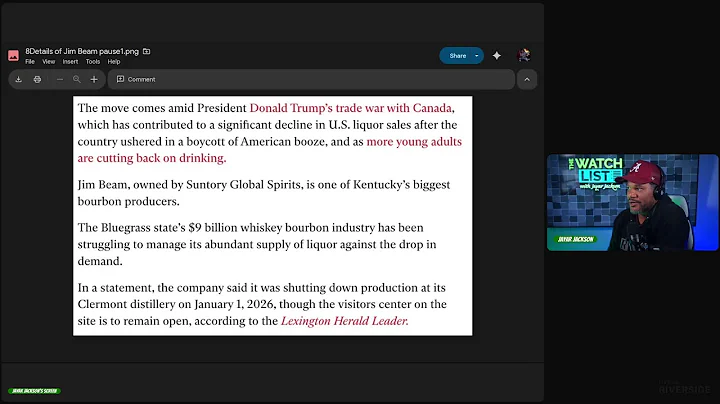Open the File menu
This screenshot has width=720, height=404.
30,62
